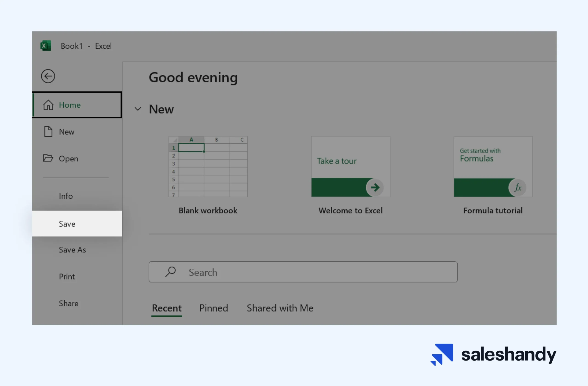Open the Take a tour template
588x386 pixels.
[351, 167]
